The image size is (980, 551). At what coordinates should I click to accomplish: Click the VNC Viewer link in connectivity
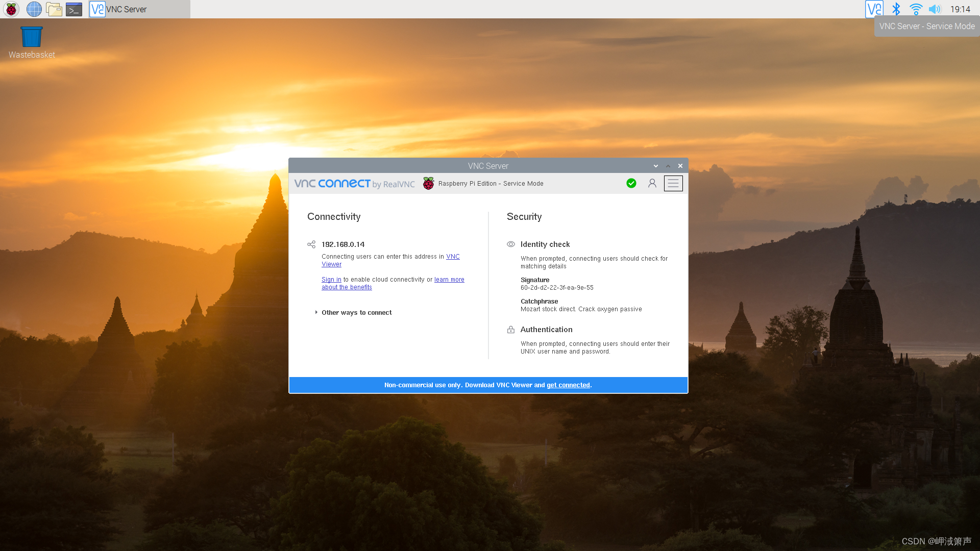tap(390, 260)
